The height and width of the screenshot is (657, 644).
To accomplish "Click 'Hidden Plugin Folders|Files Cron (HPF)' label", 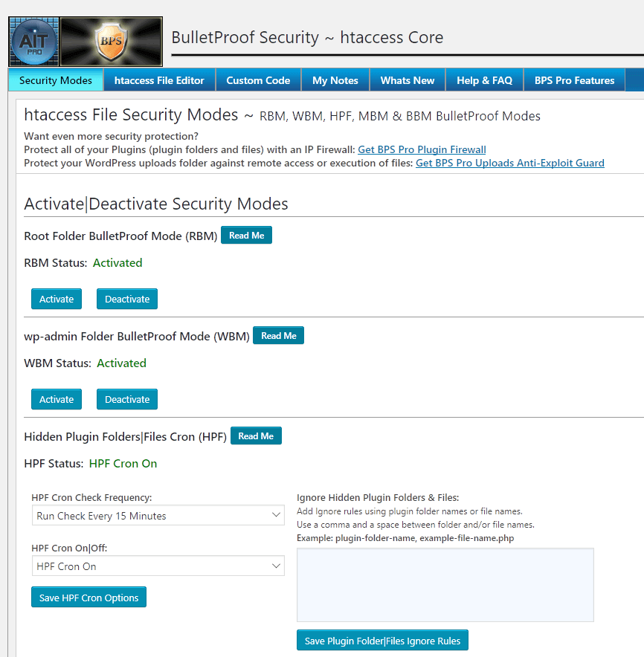I will coord(126,436).
